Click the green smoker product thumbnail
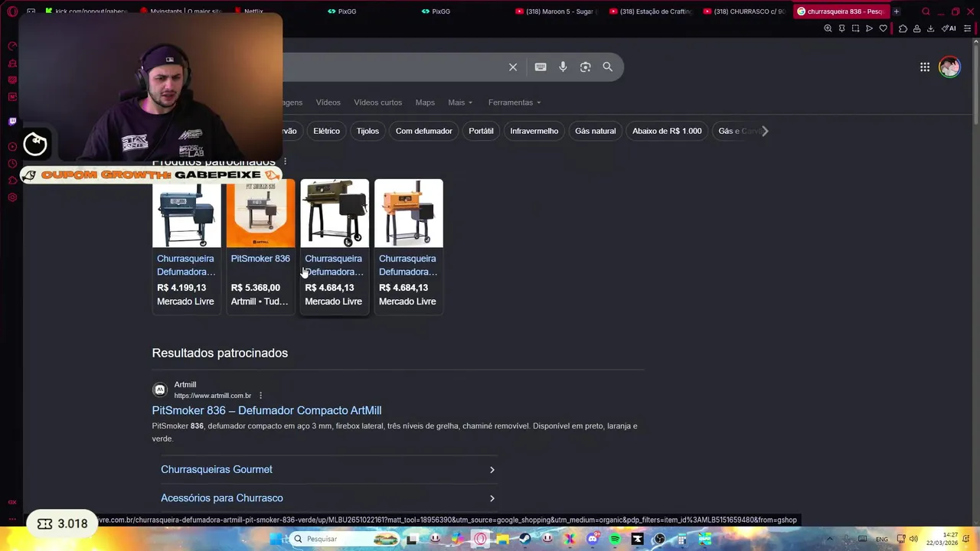980x551 pixels. [x=335, y=214]
